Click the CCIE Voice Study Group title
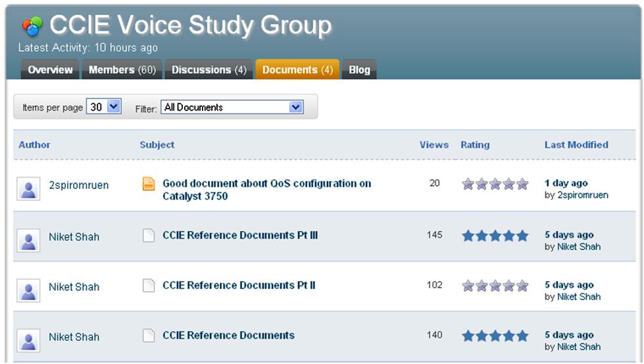 coord(191,26)
